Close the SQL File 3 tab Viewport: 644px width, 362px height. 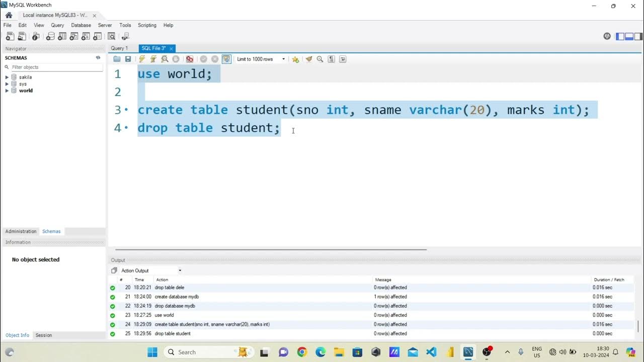[x=171, y=49]
